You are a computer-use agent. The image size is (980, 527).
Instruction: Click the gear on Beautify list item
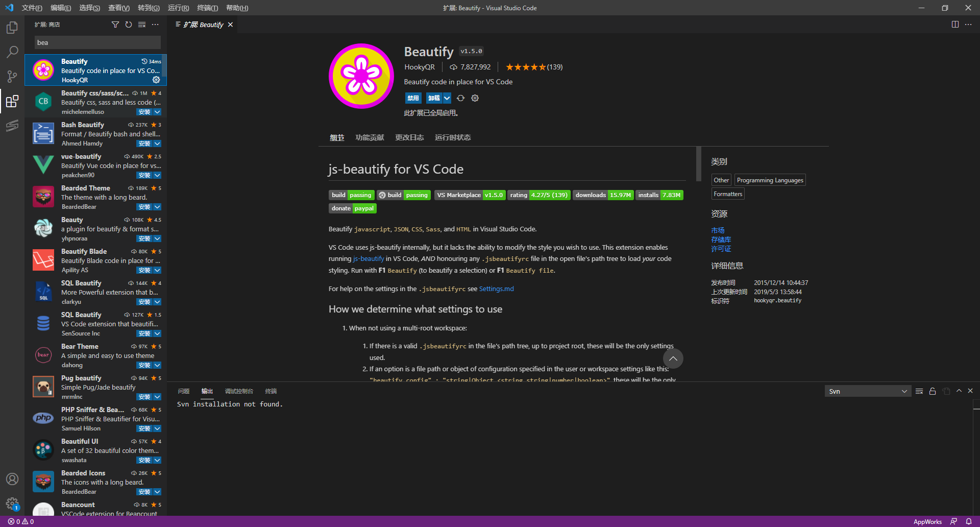[156, 80]
